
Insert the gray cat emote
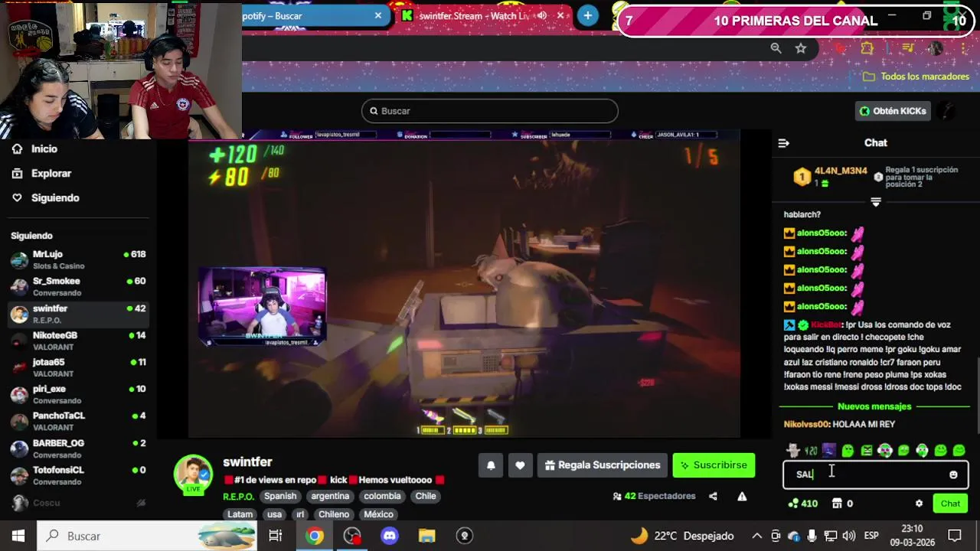click(792, 451)
